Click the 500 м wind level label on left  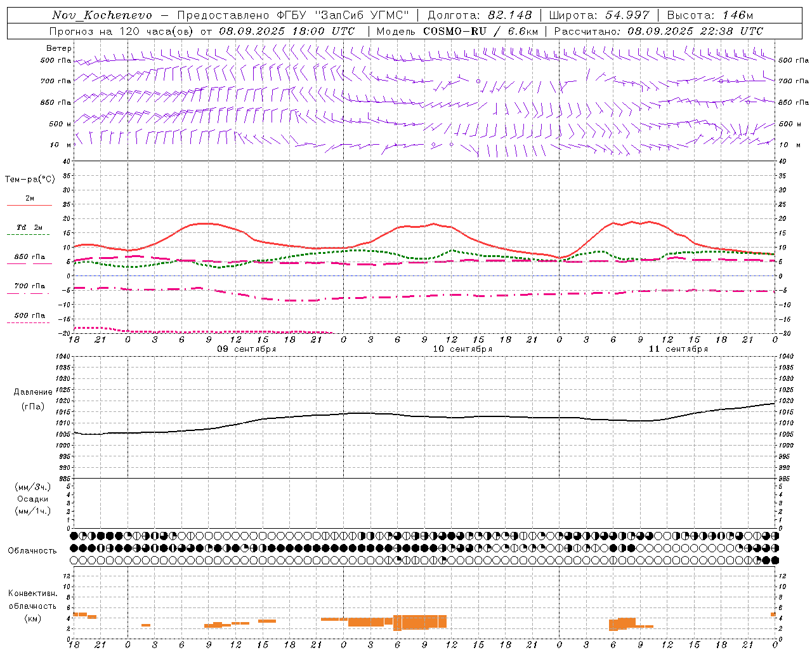click(60, 124)
